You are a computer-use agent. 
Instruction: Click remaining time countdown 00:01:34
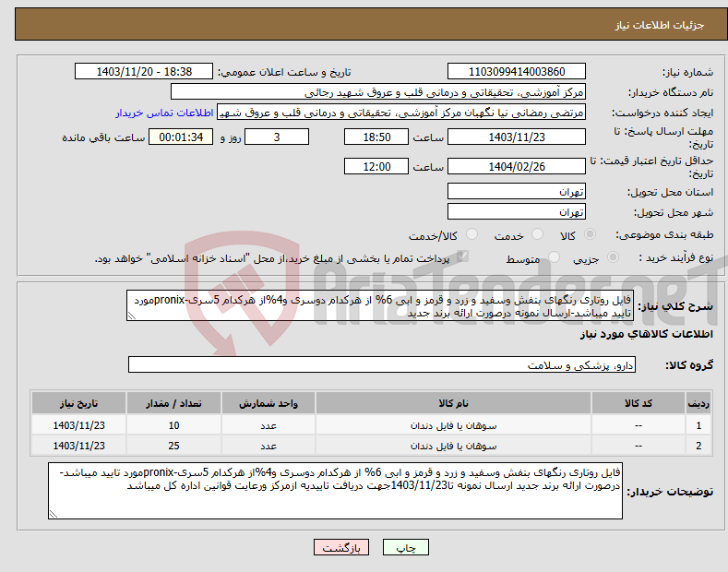(x=181, y=137)
